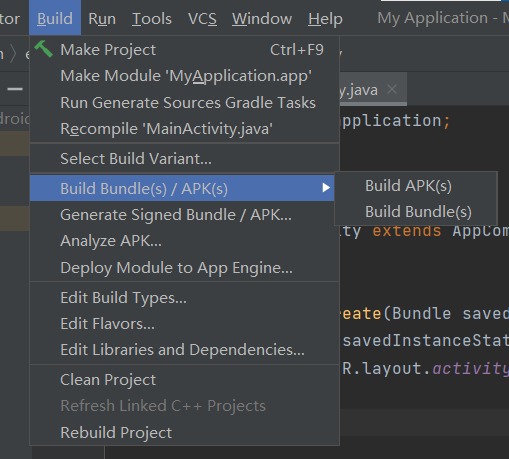Open the Run menu
This screenshot has height=459, width=509.
[102, 18]
